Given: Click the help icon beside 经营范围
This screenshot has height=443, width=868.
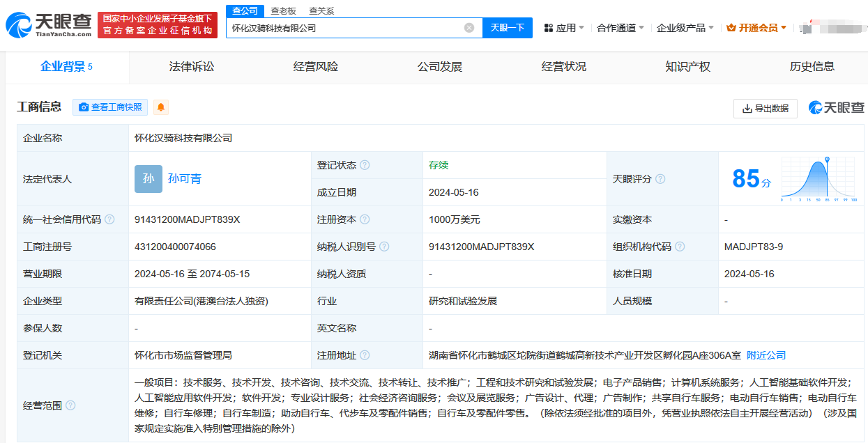Looking at the screenshot, I should point(70,405).
